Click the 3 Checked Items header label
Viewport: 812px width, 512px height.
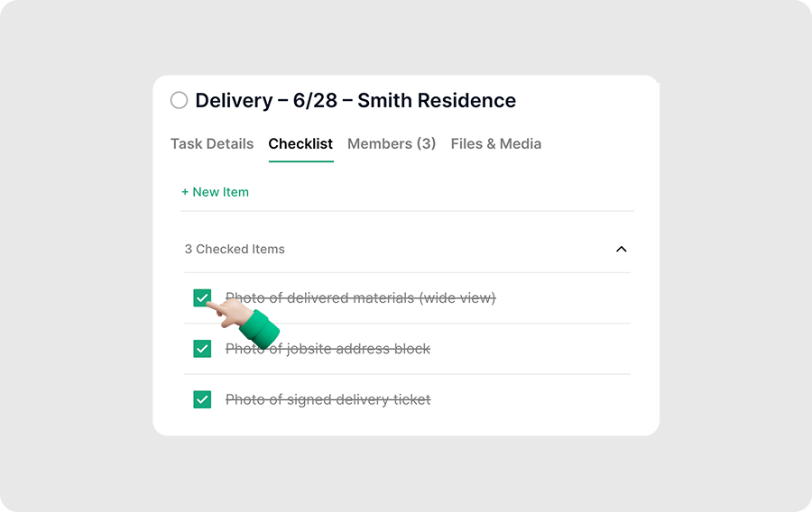click(235, 249)
